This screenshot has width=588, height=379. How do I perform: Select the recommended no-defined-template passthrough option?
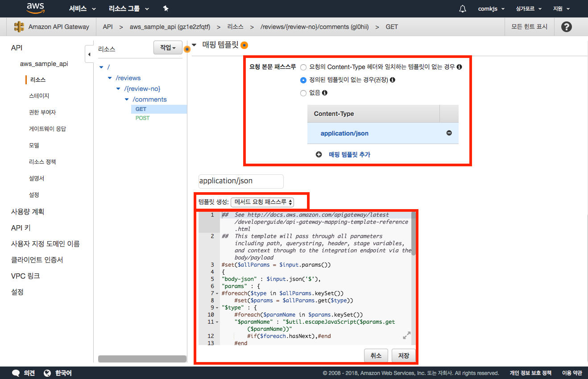303,80
